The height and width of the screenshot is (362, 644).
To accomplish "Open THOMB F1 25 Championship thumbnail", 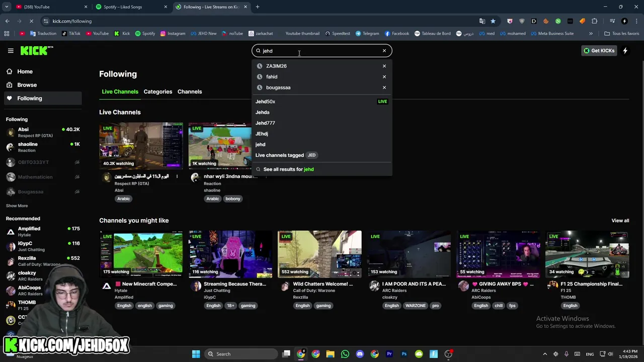I will (587, 254).
